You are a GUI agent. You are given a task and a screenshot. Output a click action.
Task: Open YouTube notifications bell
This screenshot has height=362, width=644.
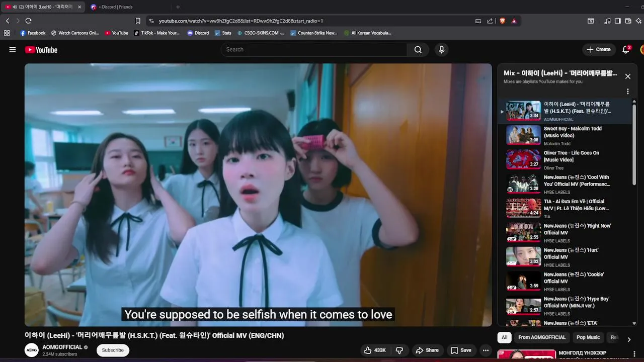click(x=626, y=50)
